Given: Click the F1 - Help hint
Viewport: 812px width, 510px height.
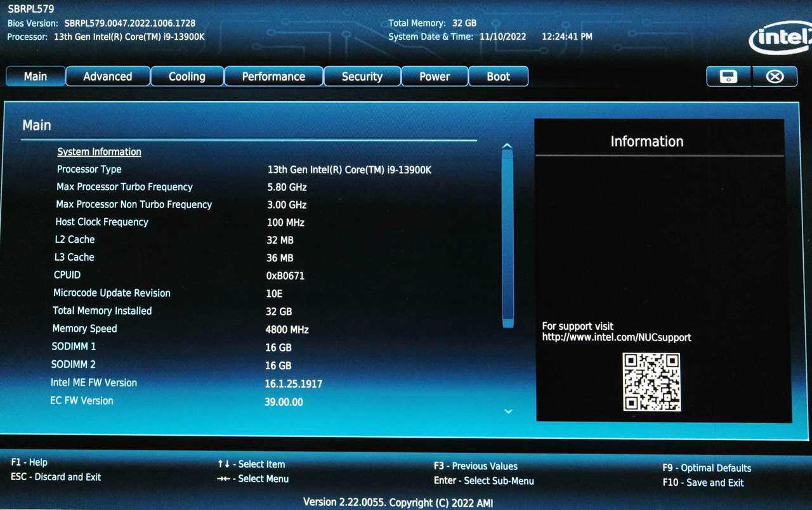Looking at the screenshot, I should tap(29, 462).
